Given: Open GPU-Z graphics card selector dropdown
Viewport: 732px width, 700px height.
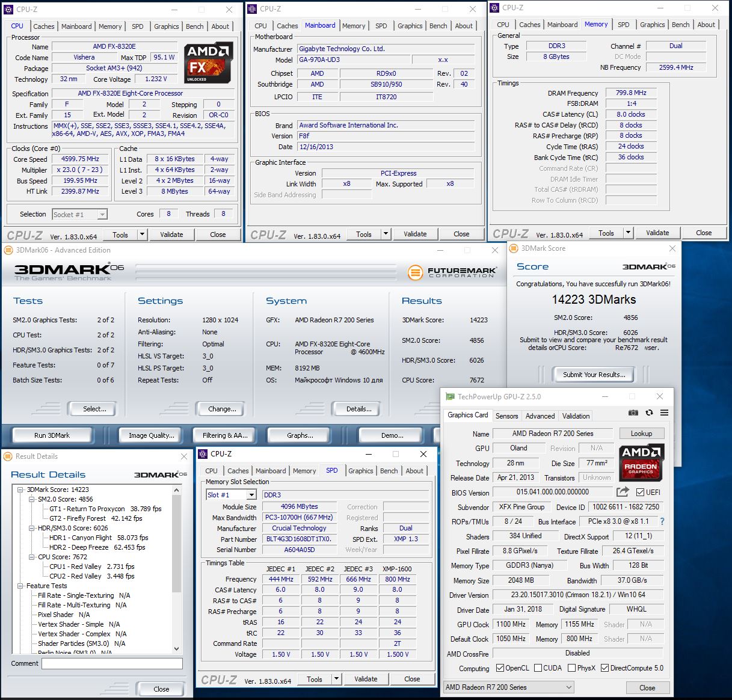Looking at the screenshot, I should pyautogui.click(x=509, y=687).
